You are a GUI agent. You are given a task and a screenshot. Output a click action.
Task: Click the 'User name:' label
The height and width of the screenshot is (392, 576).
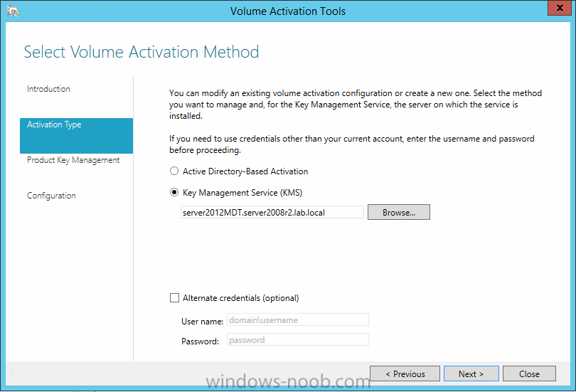point(202,322)
